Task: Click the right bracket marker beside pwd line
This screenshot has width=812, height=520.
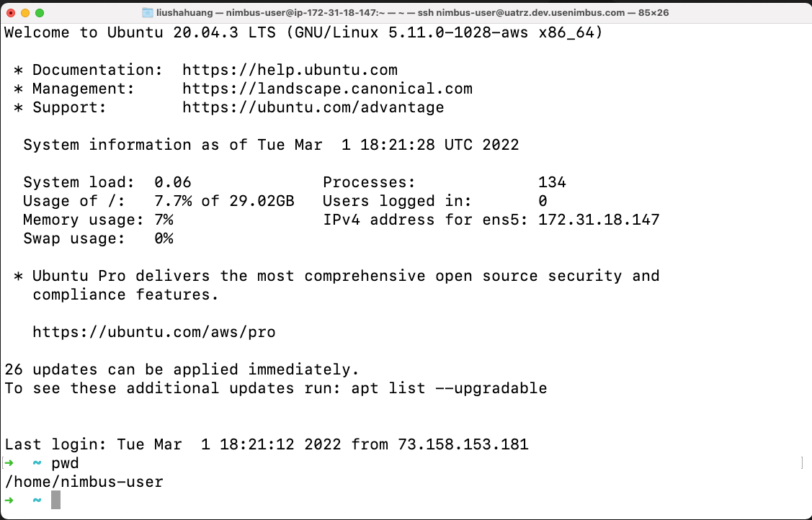Action: [802, 462]
